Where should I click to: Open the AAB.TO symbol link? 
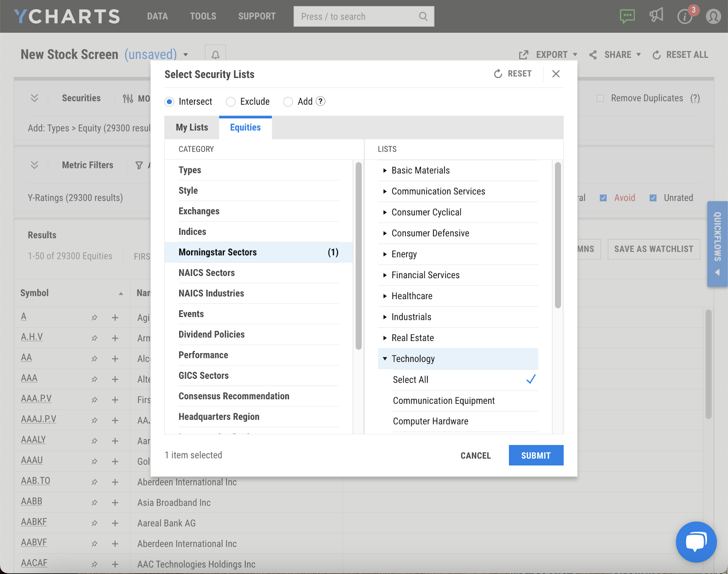pos(35,481)
